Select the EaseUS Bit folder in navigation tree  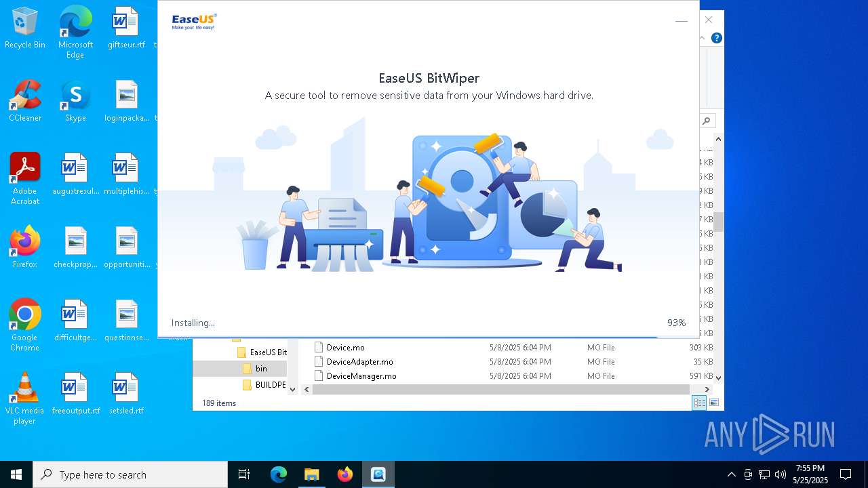(x=262, y=352)
